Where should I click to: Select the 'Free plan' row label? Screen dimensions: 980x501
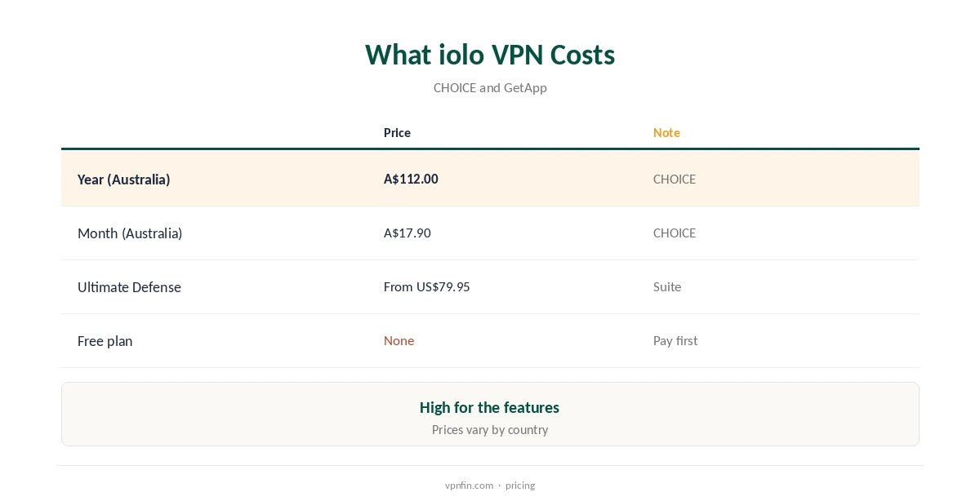(x=105, y=340)
